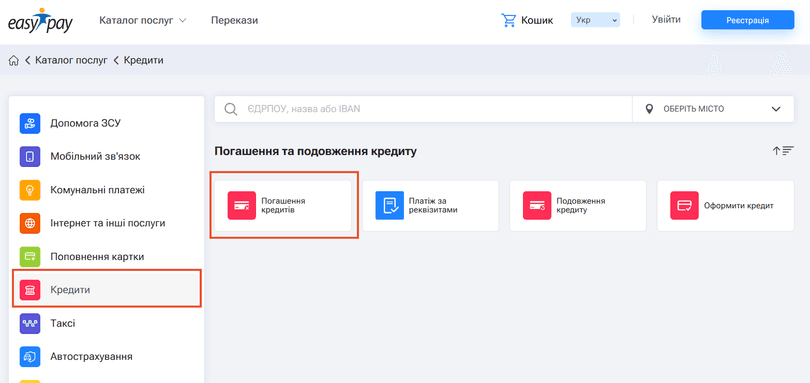Screen dimensions: 810x383
Task: Click the Подовження кредиту card icon
Action: coord(537,206)
